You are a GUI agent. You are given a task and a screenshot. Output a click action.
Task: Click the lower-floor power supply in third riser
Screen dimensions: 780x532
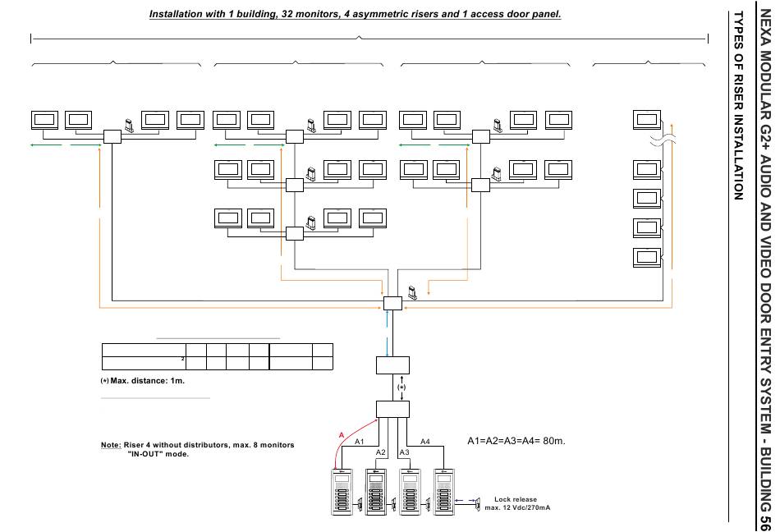pos(497,173)
